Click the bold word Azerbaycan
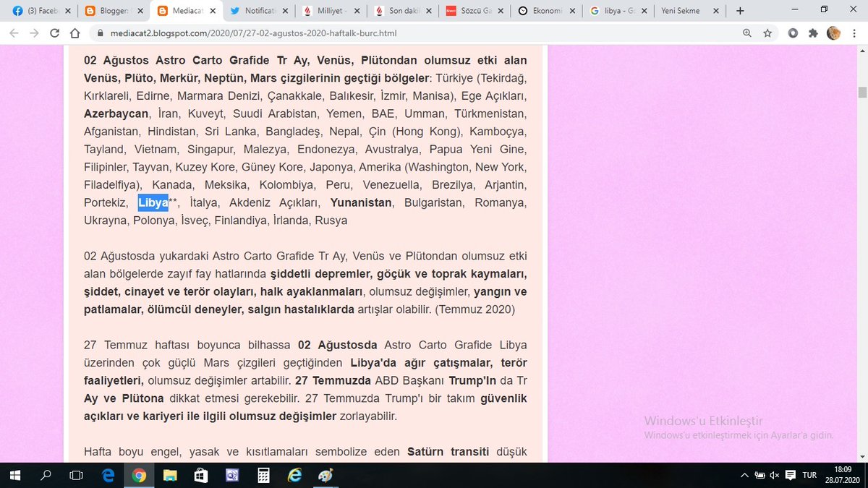 pyautogui.click(x=116, y=114)
